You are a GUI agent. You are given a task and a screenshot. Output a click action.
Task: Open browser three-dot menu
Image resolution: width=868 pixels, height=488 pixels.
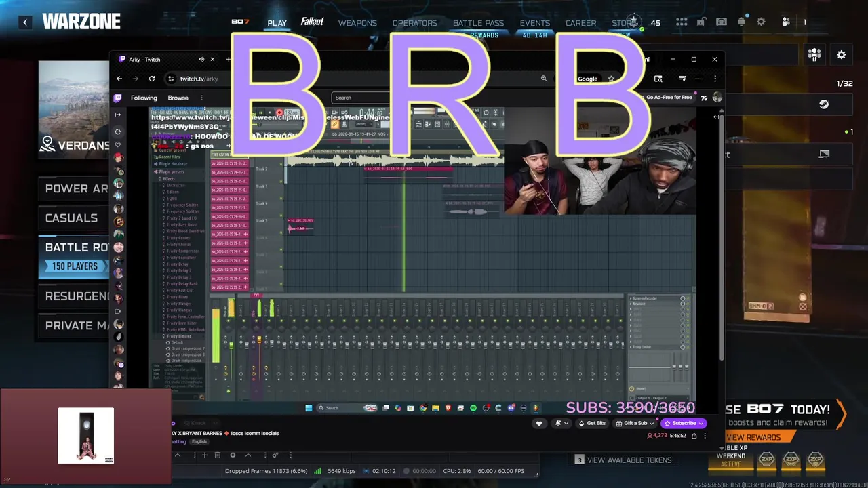(715, 79)
